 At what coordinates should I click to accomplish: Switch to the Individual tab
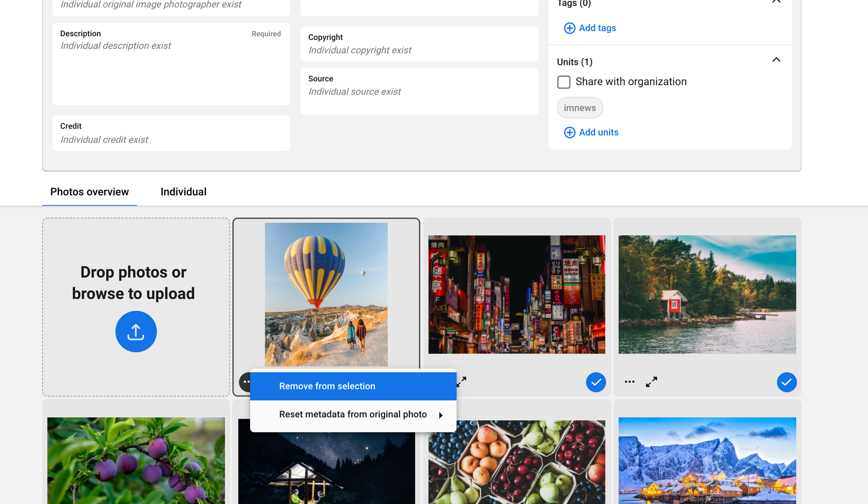pos(183,192)
